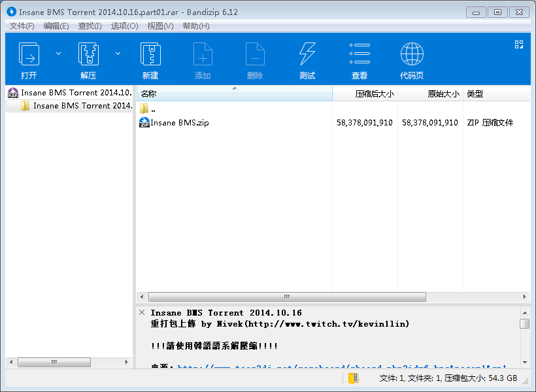Viewport: 536px width, 392px height.
Task: Click the 代码页 (Code page) globe icon
Action: 412,54
